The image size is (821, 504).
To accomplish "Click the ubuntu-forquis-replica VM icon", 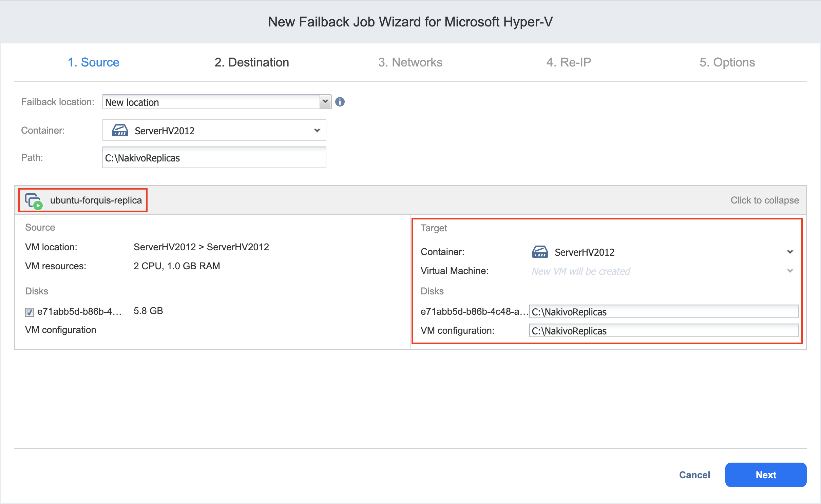I will (34, 201).
